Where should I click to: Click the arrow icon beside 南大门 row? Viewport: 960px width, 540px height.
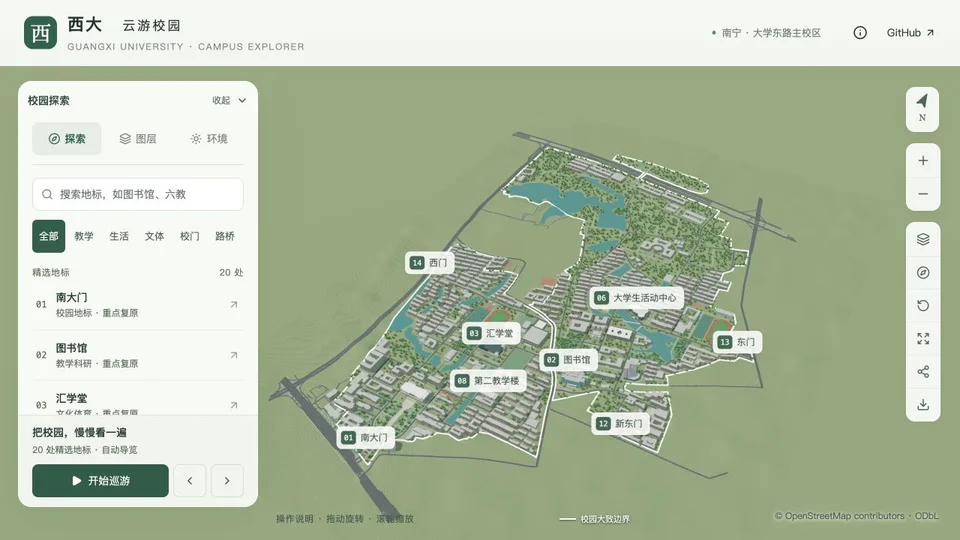[x=234, y=304]
